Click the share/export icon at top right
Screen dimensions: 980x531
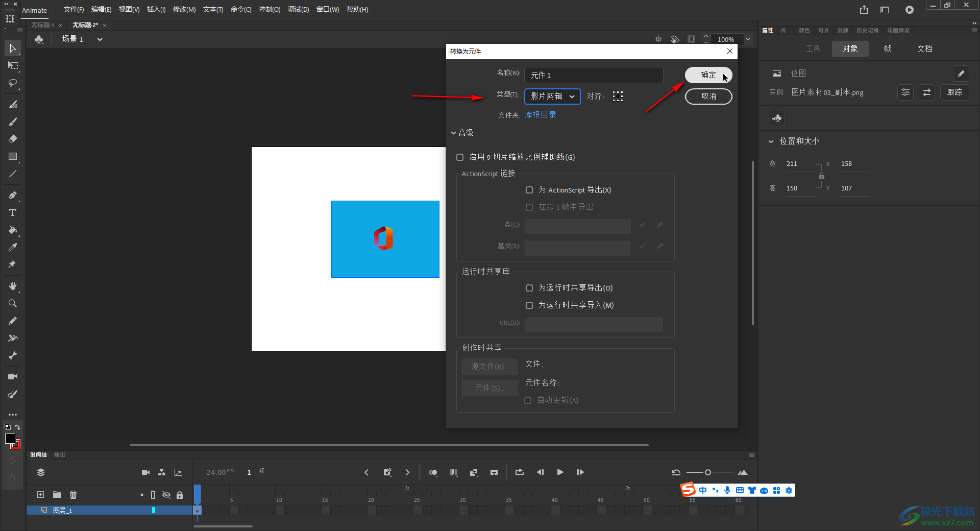[864, 10]
